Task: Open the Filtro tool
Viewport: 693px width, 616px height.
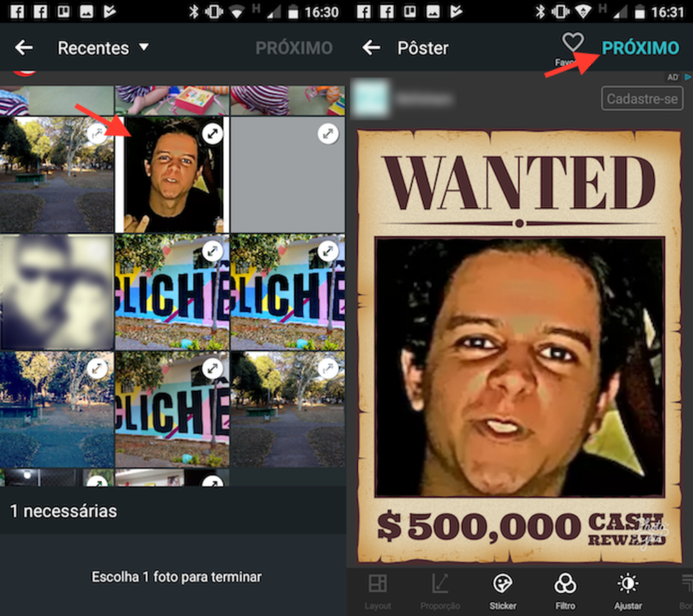Action: click(x=565, y=590)
